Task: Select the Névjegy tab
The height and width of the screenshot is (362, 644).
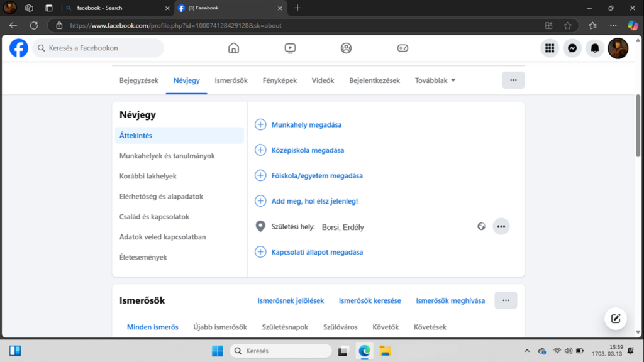Action: click(186, 80)
